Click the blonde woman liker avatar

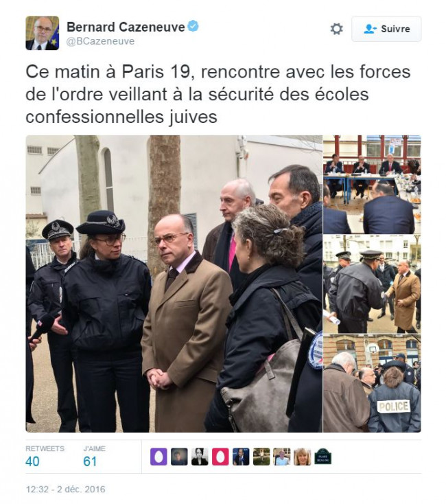[302, 457]
